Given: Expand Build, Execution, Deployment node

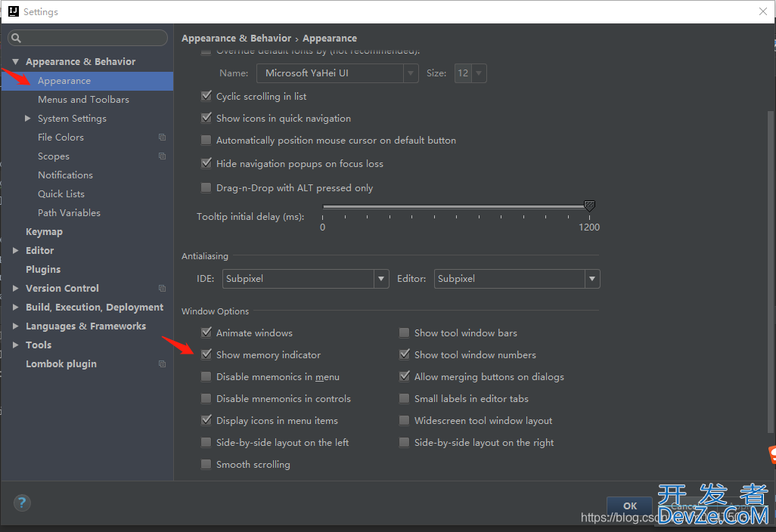Looking at the screenshot, I should [x=15, y=307].
